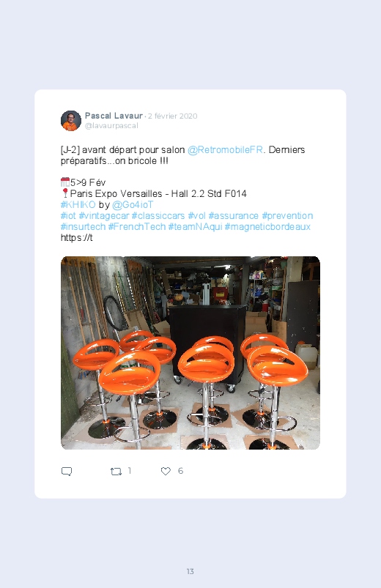381x588 pixels.
Task: Open the orange bar stools photo
Action: point(190,352)
